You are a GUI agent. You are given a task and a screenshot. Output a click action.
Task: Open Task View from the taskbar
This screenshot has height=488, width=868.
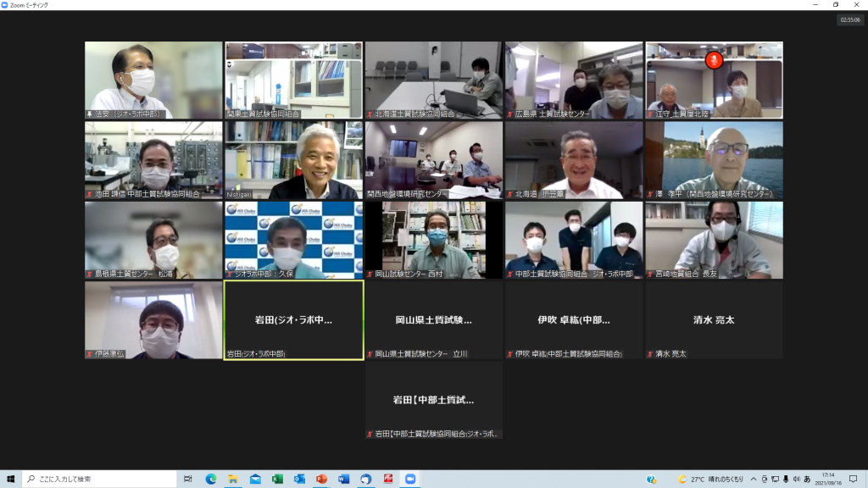188,479
